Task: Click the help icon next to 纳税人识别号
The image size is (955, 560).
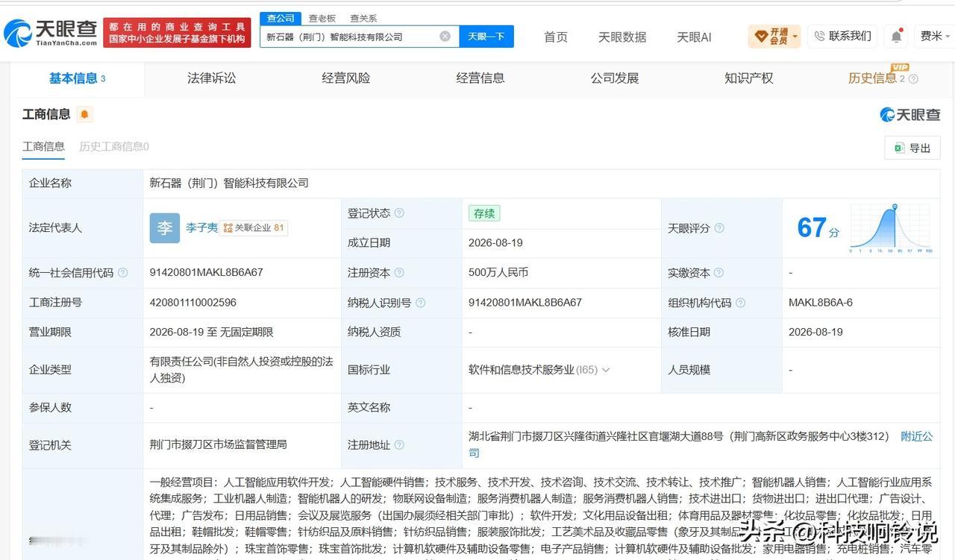Action: coord(421,303)
